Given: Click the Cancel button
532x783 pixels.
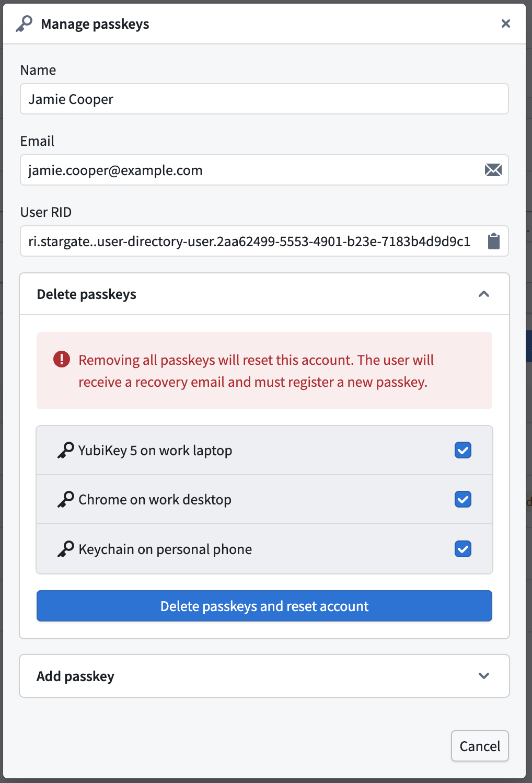Looking at the screenshot, I should point(480,746).
